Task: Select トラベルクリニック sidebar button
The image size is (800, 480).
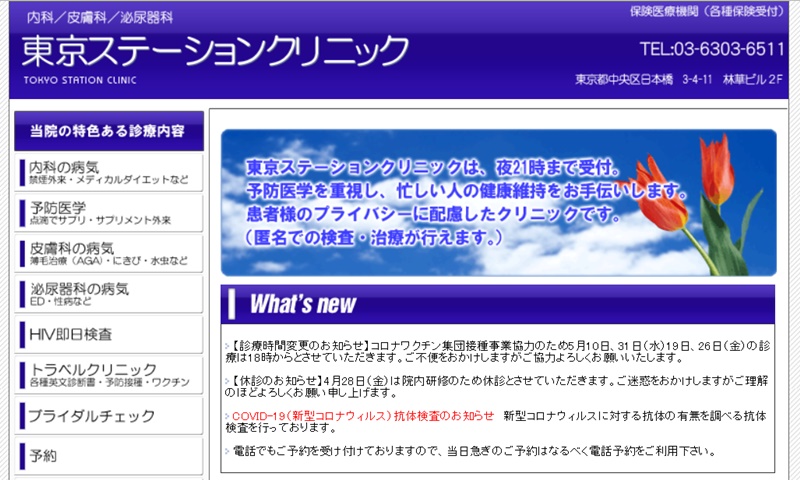Action: [110, 375]
